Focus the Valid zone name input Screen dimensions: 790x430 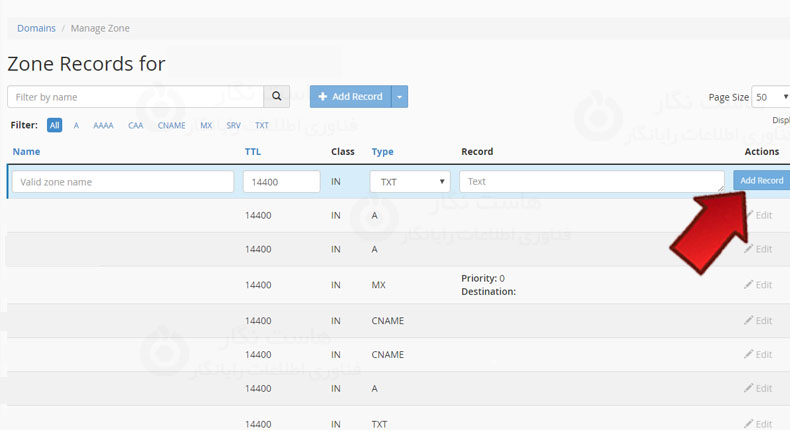[x=123, y=182]
